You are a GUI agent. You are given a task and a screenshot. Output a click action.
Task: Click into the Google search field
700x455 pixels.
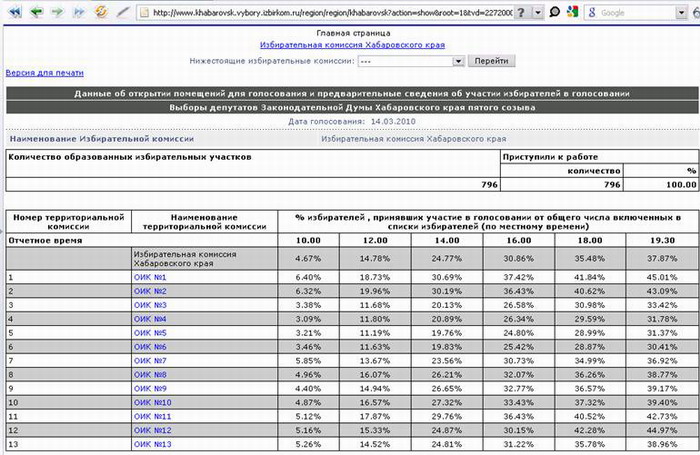635,13
